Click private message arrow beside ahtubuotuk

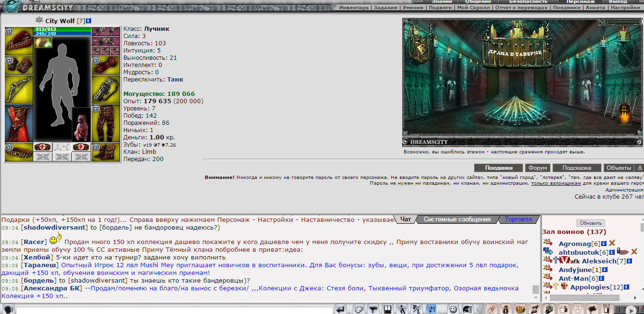pyautogui.click(x=548, y=251)
